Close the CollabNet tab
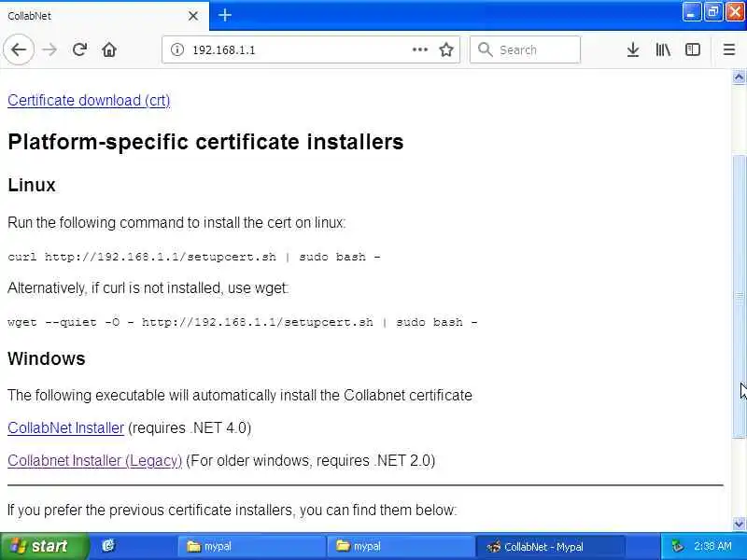Screen dimensions: 747x560 193,16
